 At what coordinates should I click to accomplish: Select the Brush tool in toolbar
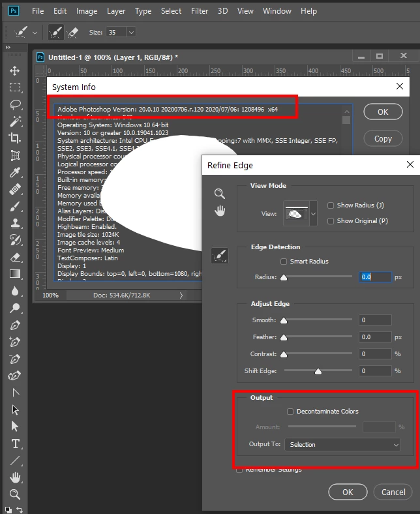(x=15, y=207)
